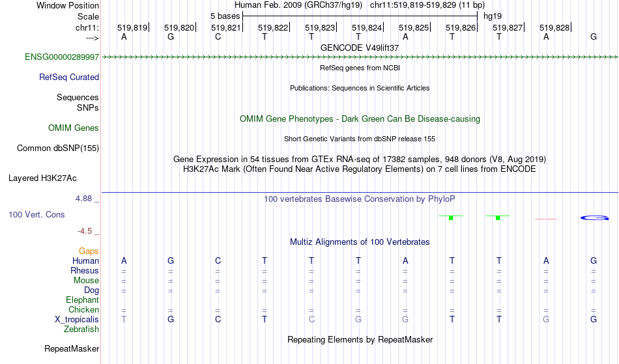Click the green ENSG00000289997 intron arrow line
The image size is (619, 364).
click(360, 57)
